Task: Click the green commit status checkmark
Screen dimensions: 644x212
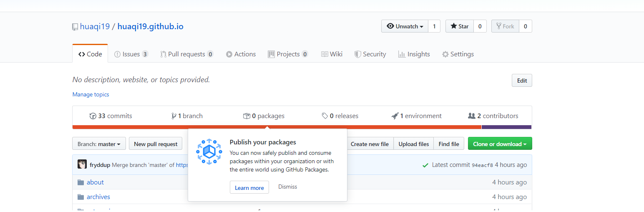Action: (x=425, y=165)
